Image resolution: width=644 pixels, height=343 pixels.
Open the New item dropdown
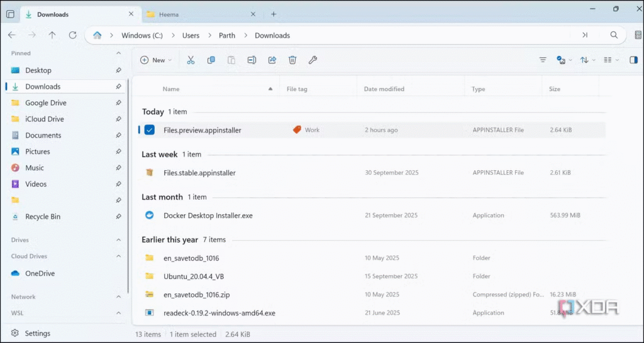coord(156,60)
